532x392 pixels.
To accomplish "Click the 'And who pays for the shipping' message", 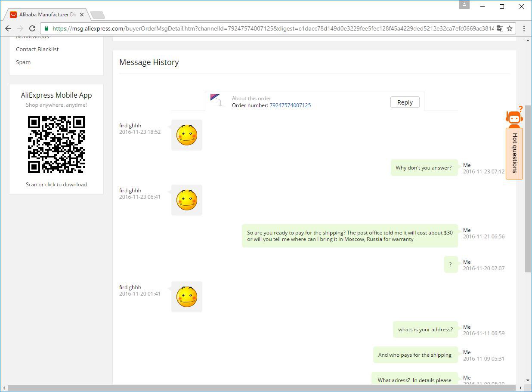I will pos(415,355).
